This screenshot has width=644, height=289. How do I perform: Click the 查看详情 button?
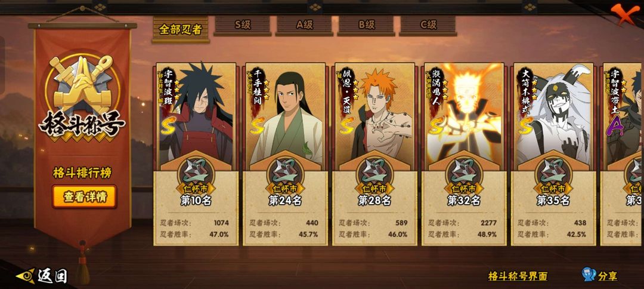pos(85,197)
